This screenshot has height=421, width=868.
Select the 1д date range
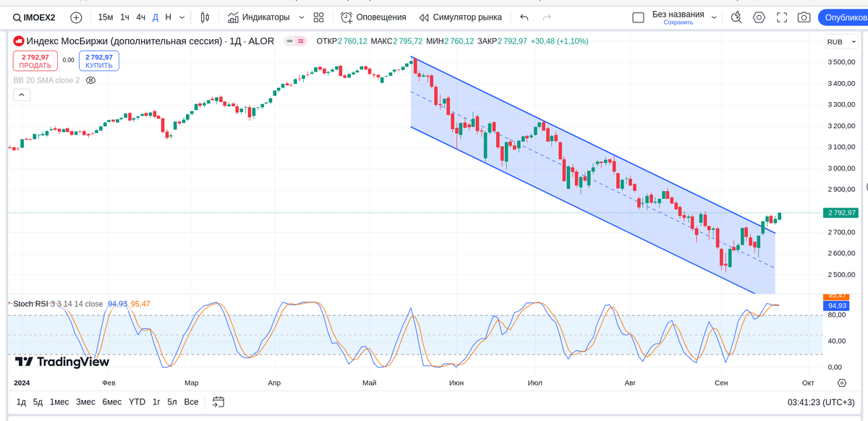click(x=21, y=401)
